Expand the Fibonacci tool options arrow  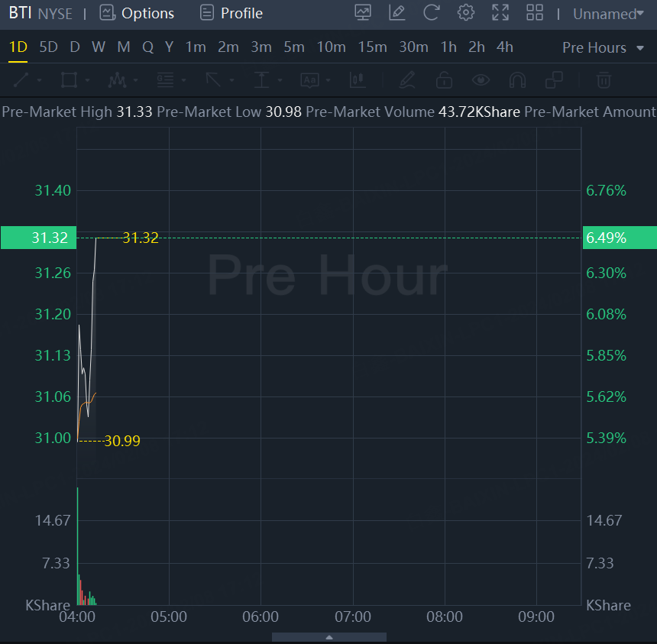[183, 79]
